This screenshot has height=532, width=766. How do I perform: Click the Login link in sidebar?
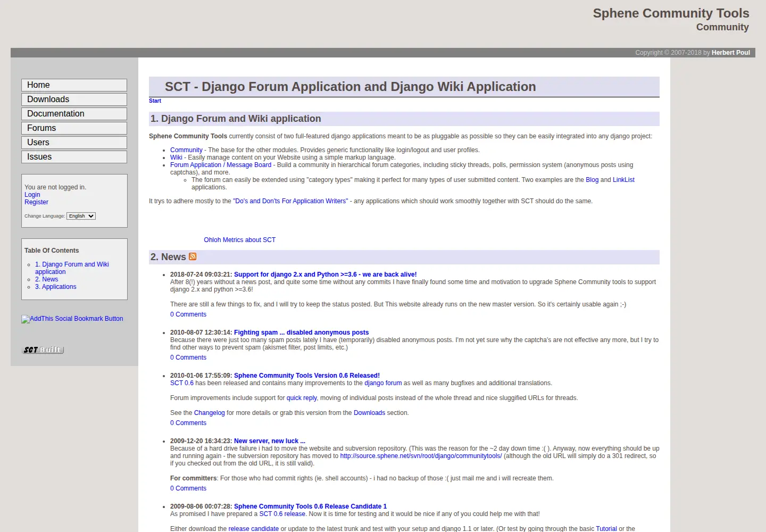(32, 195)
